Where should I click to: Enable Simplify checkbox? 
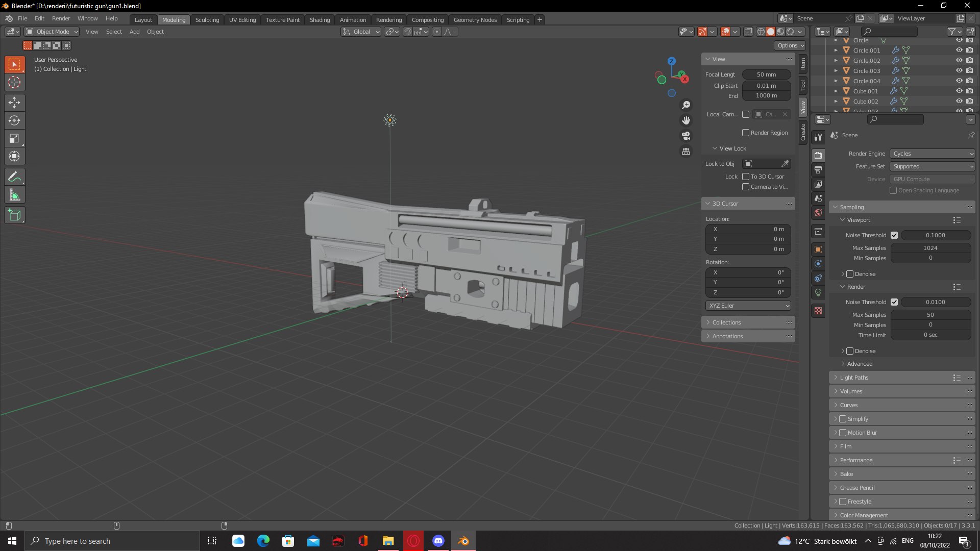(843, 419)
